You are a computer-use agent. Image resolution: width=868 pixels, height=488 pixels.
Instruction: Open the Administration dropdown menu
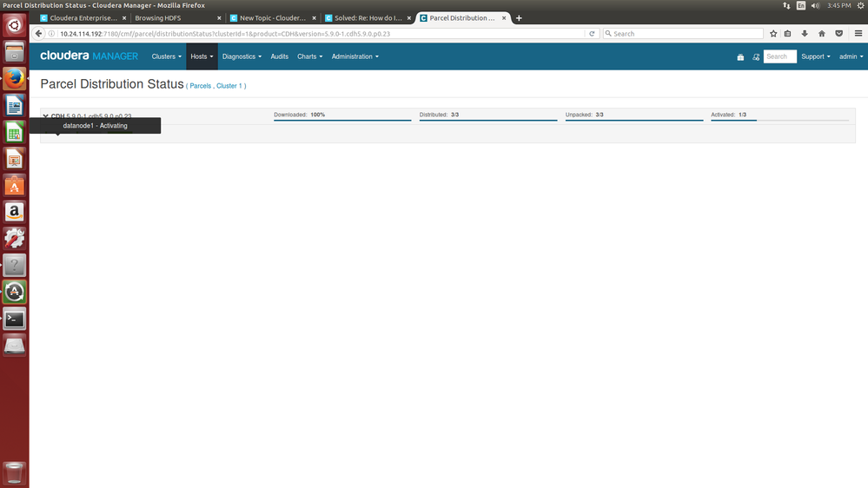[354, 56]
